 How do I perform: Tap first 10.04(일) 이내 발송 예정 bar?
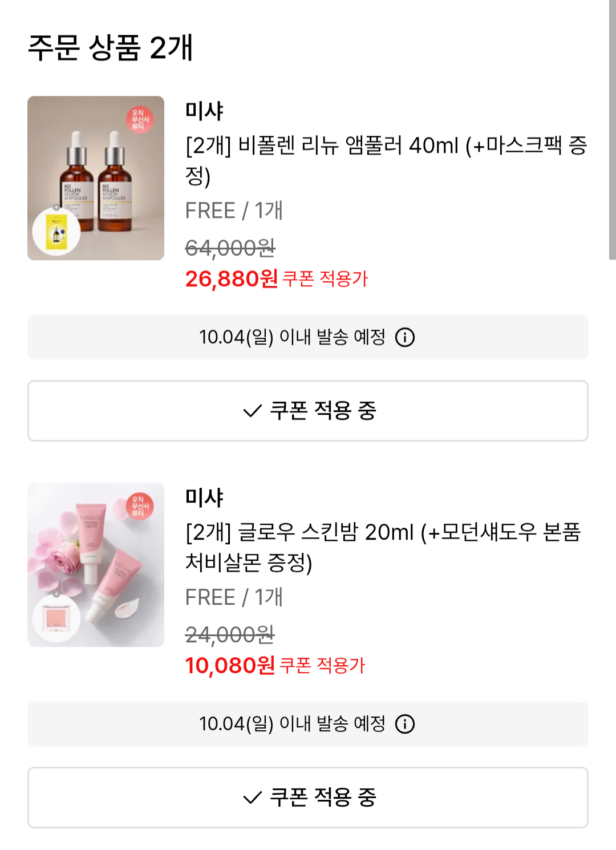pos(308,337)
